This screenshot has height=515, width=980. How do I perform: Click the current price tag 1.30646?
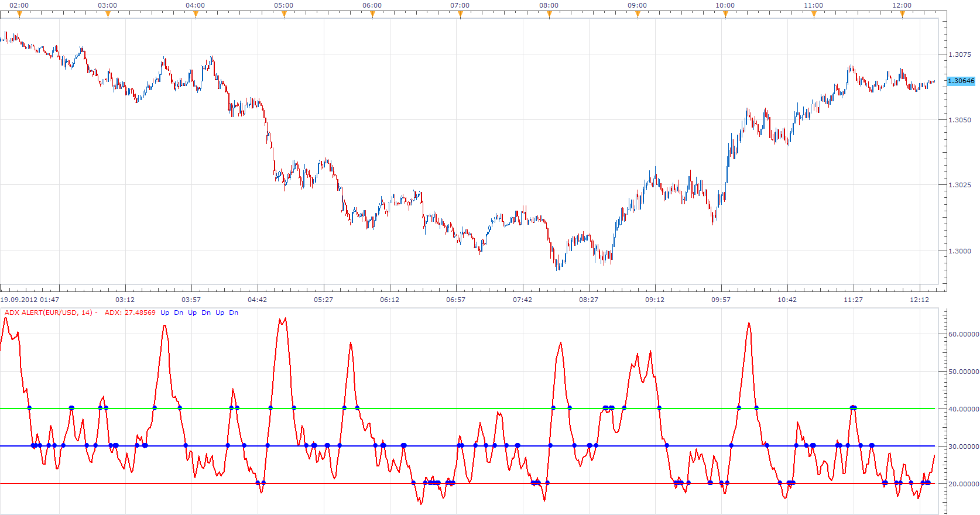coord(961,81)
